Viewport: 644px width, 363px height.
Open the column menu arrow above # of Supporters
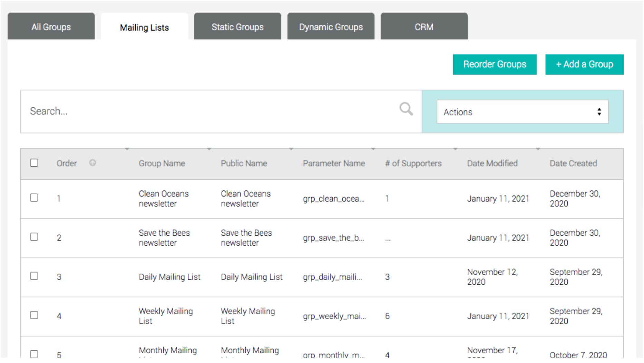(373, 149)
